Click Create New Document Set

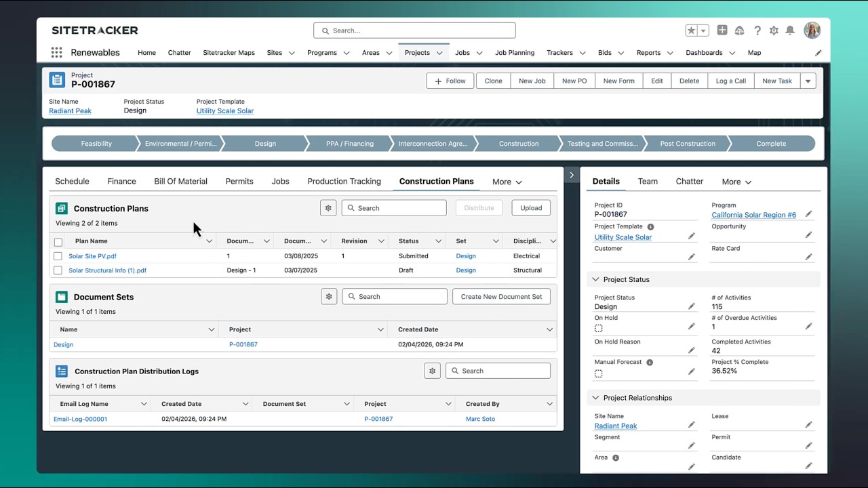pos(502,296)
